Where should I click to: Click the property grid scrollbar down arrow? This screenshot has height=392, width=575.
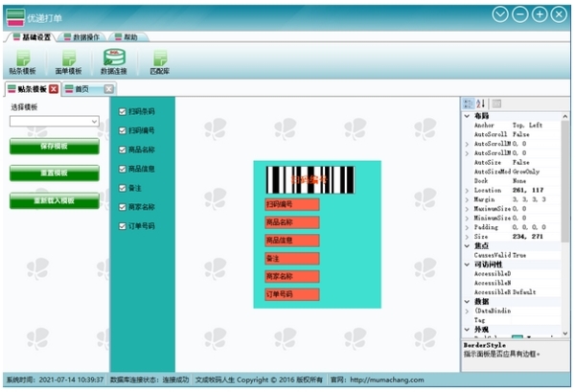coord(565,333)
